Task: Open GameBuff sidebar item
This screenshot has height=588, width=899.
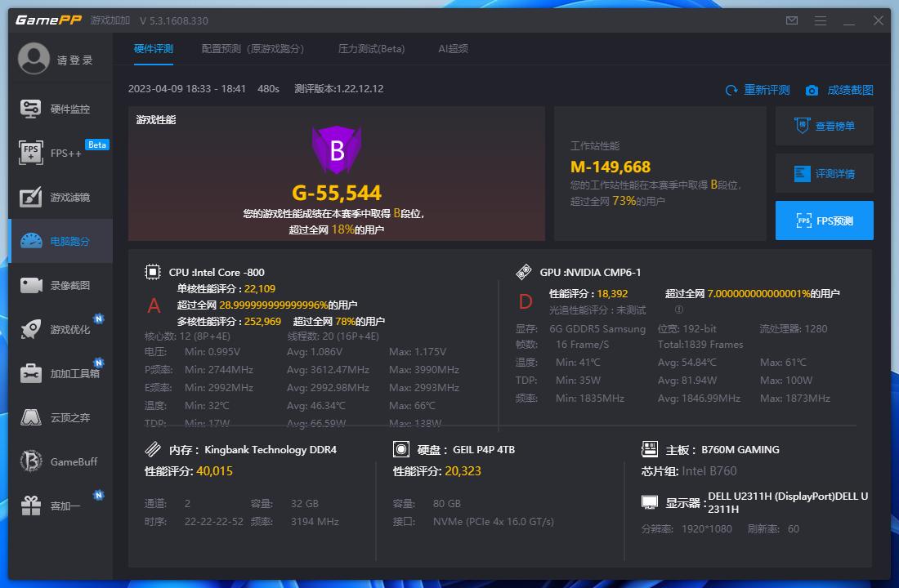Action: tap(60, 462)
